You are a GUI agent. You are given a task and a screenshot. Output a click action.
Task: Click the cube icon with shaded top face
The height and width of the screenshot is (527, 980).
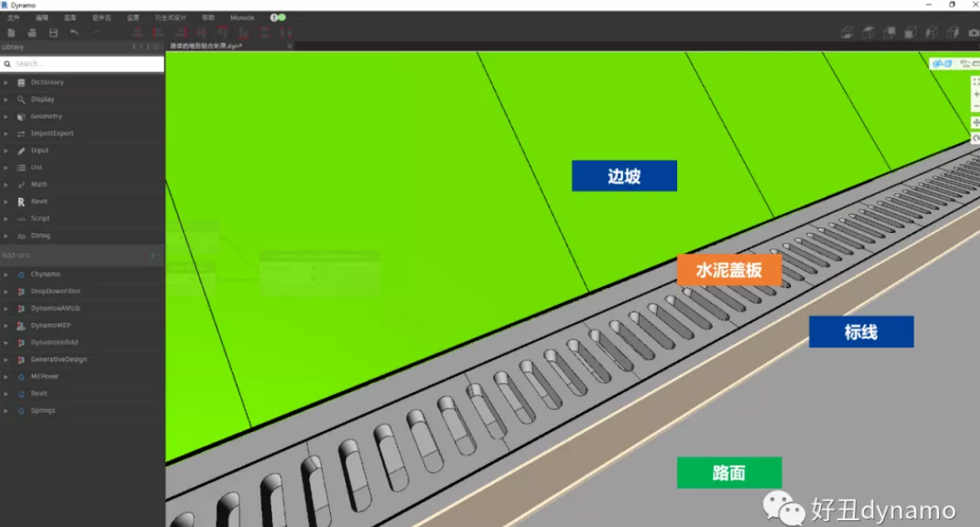868,32
